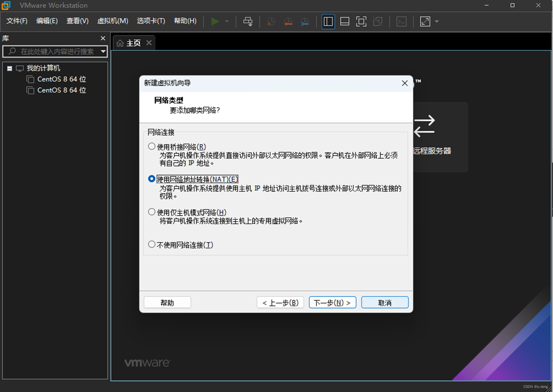
Task: Click the 下一步(N) > button
Action: [x=332, y=302]
